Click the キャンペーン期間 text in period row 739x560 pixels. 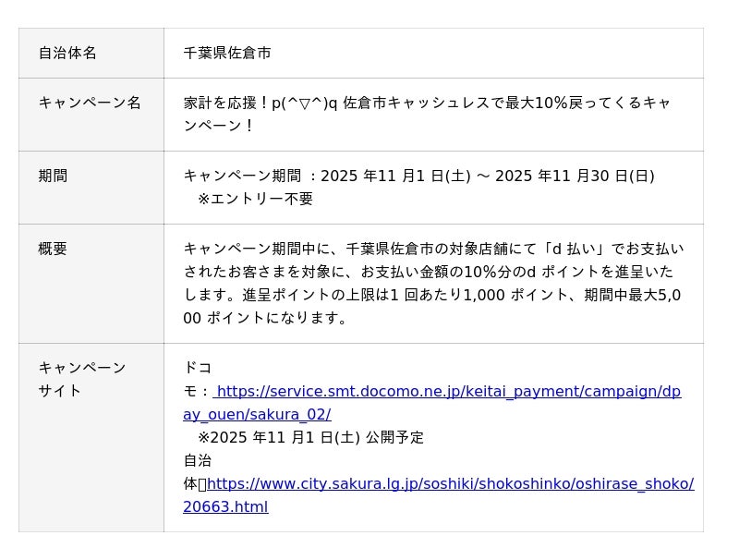click(x=242, y=176)
